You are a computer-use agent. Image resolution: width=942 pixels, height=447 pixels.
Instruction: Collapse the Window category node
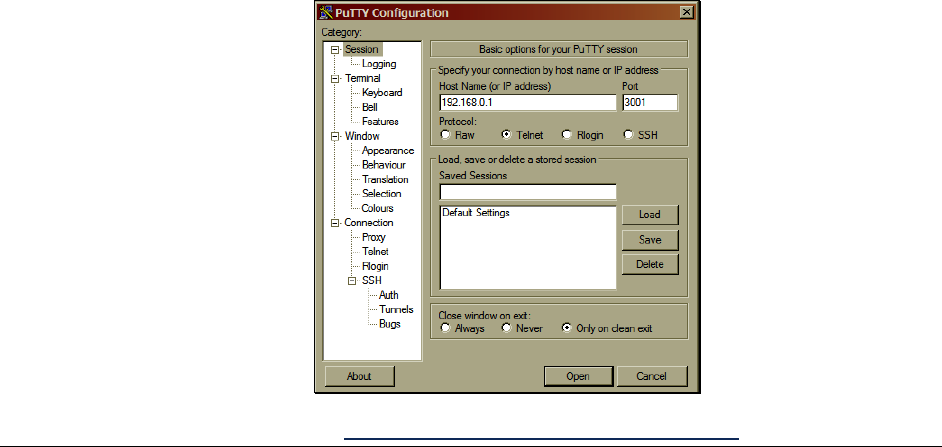tap(335, 136)
